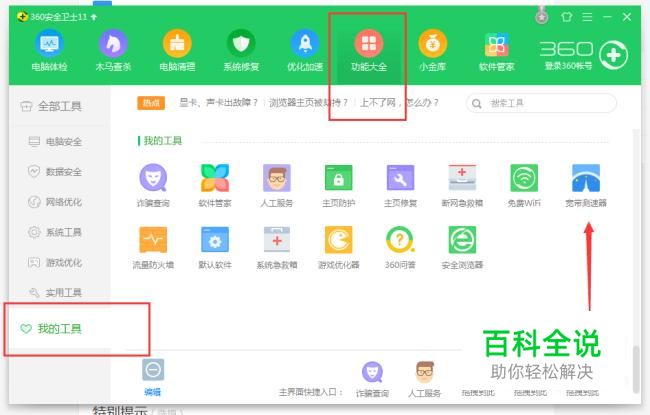Select 数据安全 category in sidebar
The height and width of the screenshot is (415, 650).
pos(55,172)
